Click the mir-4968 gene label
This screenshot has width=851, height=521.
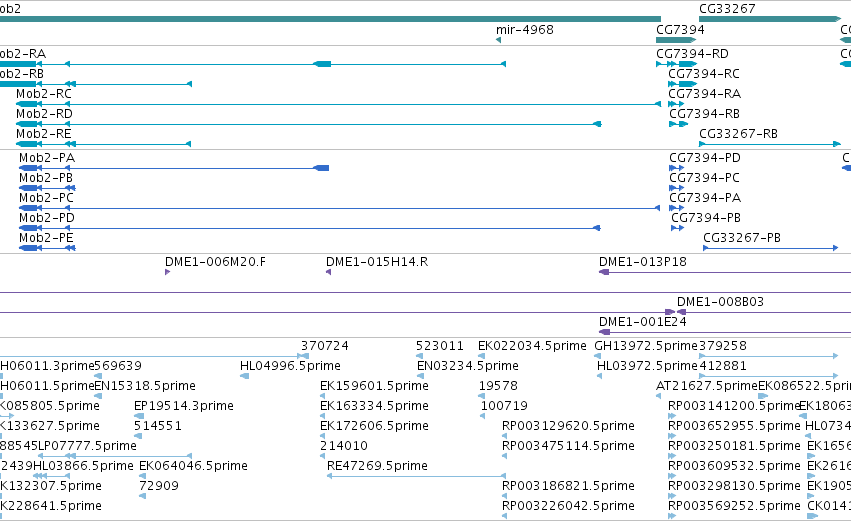[x=524, y=30]
